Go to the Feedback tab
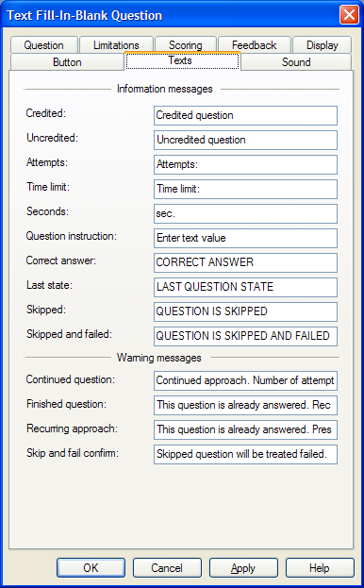Image resolution: width=364 pixels, height=588 pixels. click(255, 45)
